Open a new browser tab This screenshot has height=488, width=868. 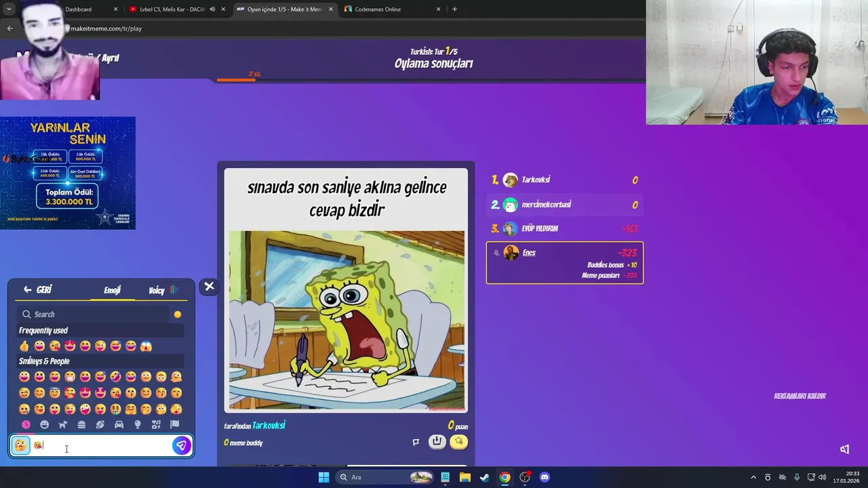[454, 9]
